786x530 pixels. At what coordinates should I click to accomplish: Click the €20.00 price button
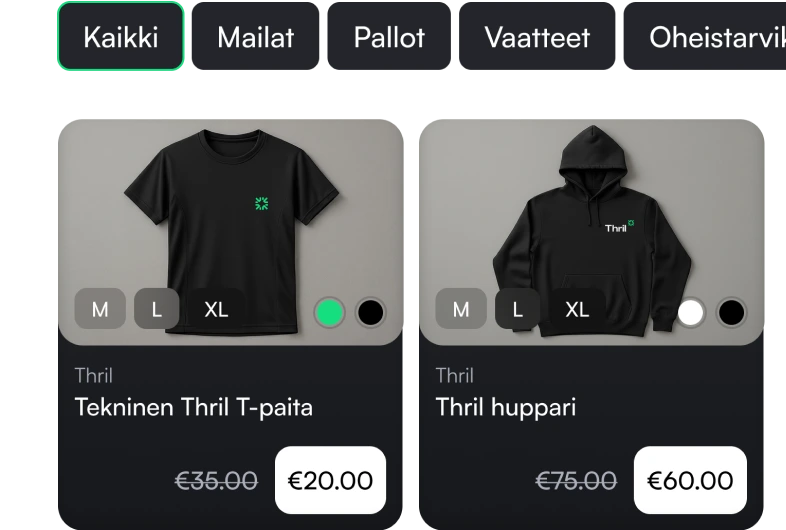click(x=330, y=480)
